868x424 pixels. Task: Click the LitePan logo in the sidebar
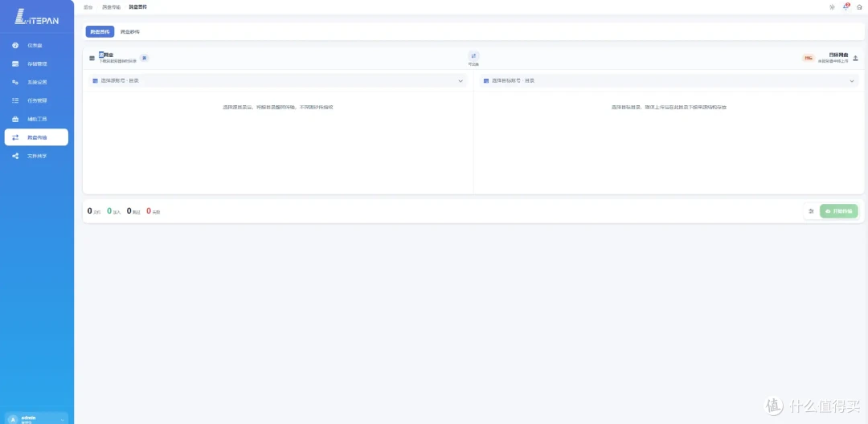(36, 17)
